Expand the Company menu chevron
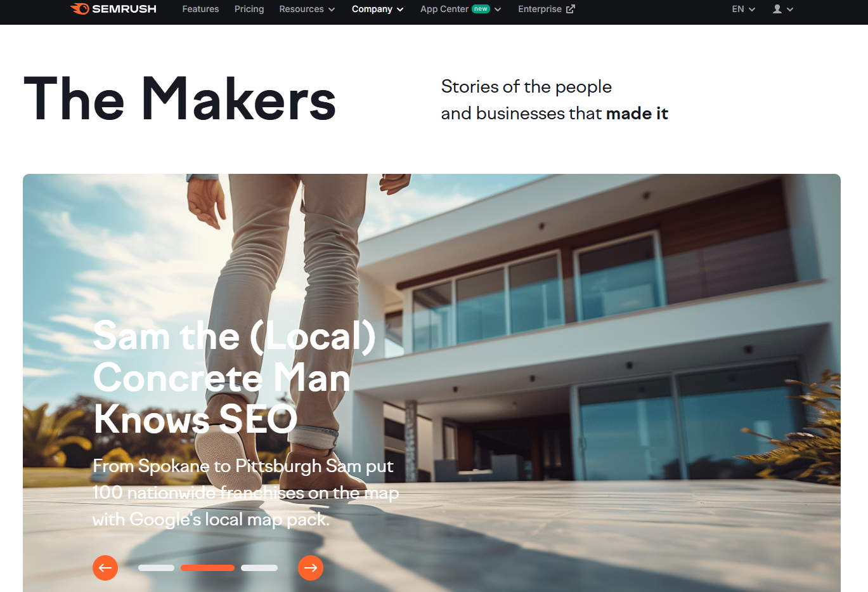868x592 pixels. [x=400, y=10]
